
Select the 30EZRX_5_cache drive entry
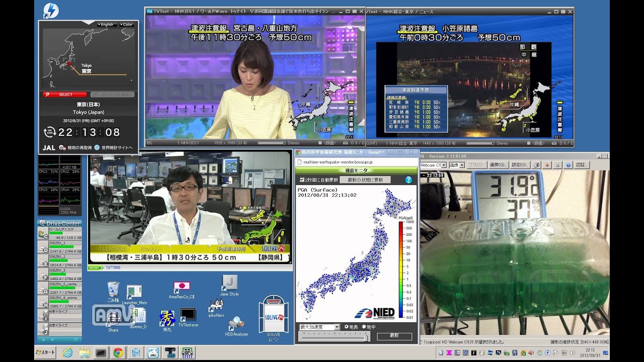tap(59, 288)
